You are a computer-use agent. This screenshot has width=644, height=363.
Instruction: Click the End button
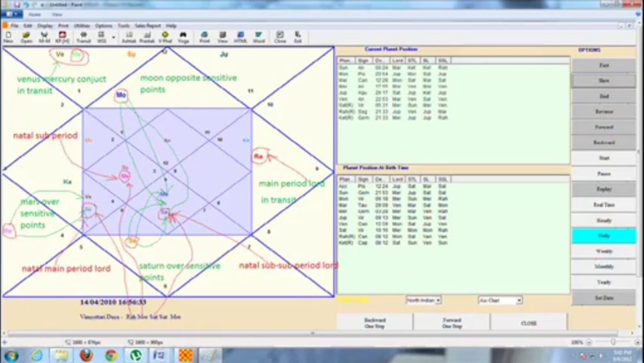pos(604,96)
